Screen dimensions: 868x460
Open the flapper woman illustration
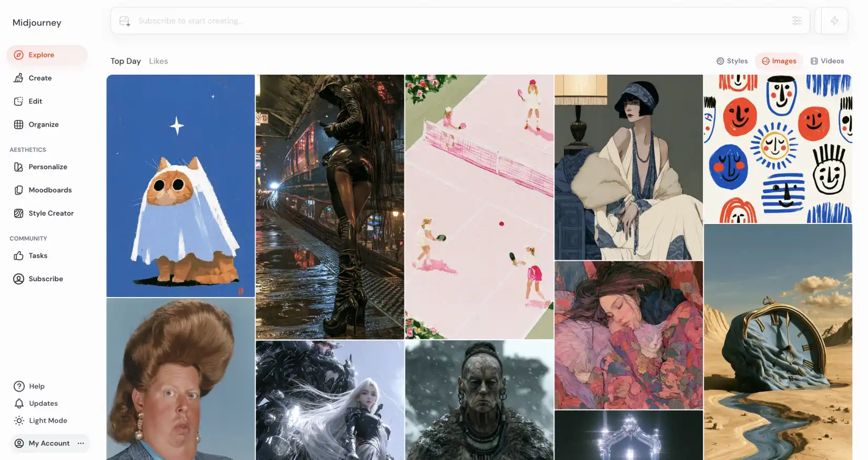coord(629,167)
